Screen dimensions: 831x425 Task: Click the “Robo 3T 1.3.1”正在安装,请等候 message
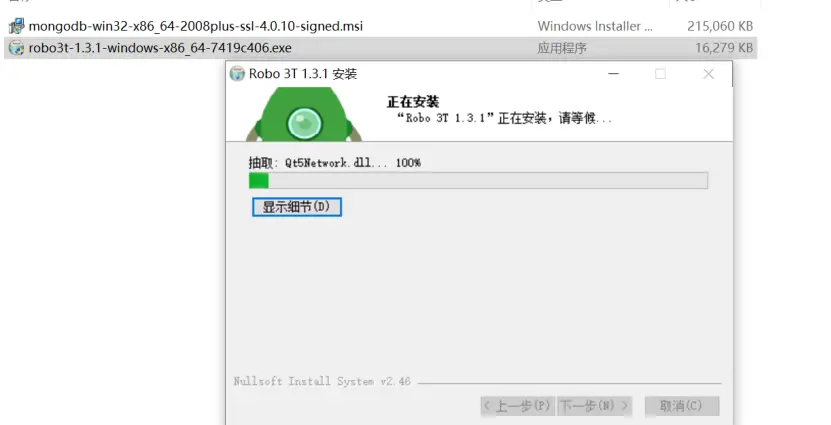pos(504,118)
